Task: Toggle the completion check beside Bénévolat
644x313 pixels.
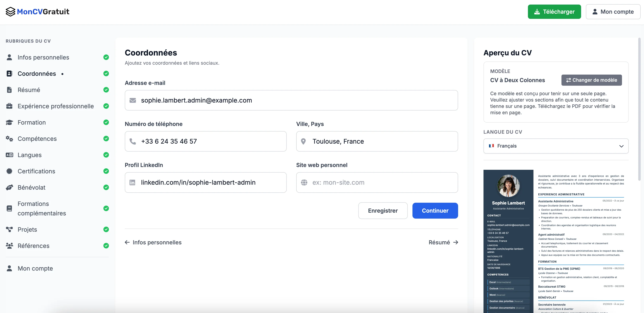Action: coord(106,187)
